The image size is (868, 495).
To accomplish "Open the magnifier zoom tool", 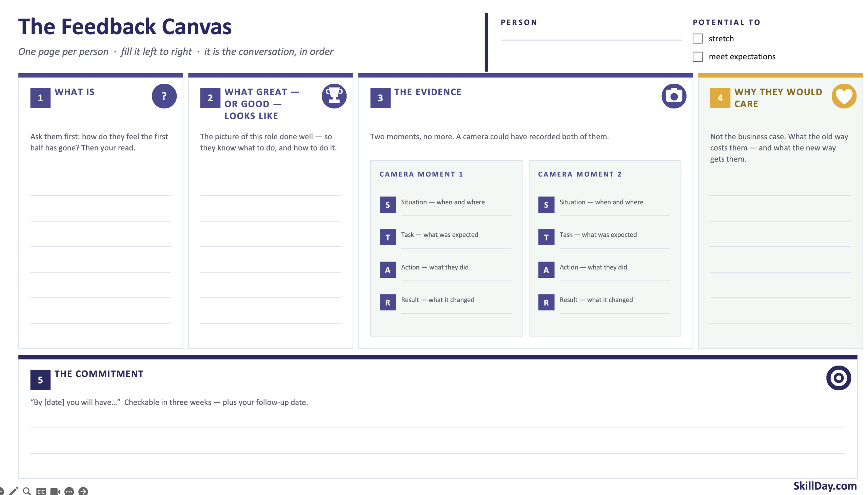I will 27,491.
